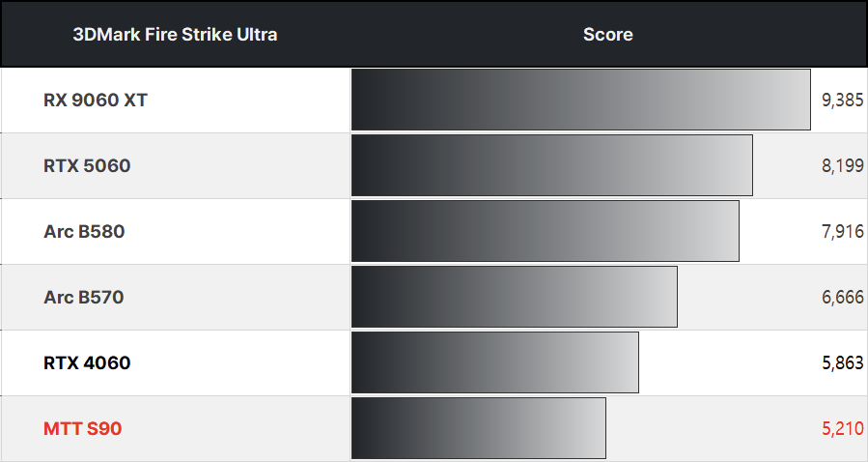
Task: Click the 3DMark Fire Strike Ultra header
Action: [175, 35]
